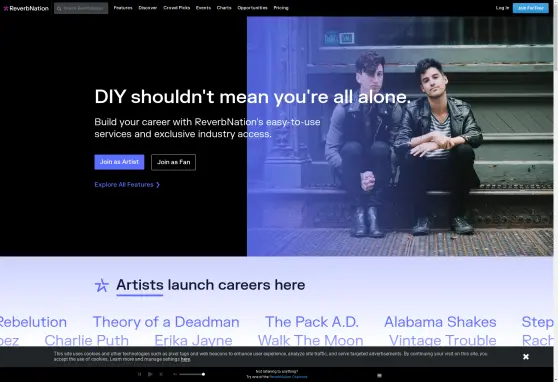
Task: Click artist name Alabama Shakes
Action: point(440,322)
